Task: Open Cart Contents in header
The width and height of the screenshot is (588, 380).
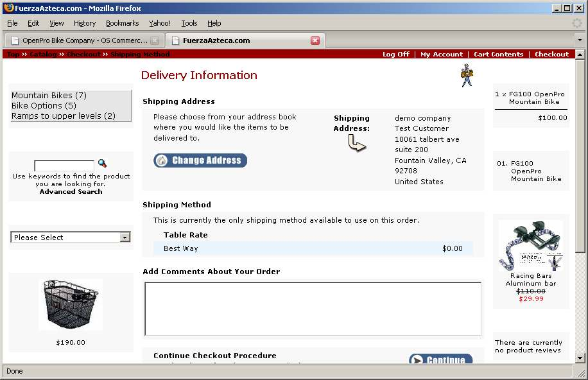Action: tap(498, 55)
